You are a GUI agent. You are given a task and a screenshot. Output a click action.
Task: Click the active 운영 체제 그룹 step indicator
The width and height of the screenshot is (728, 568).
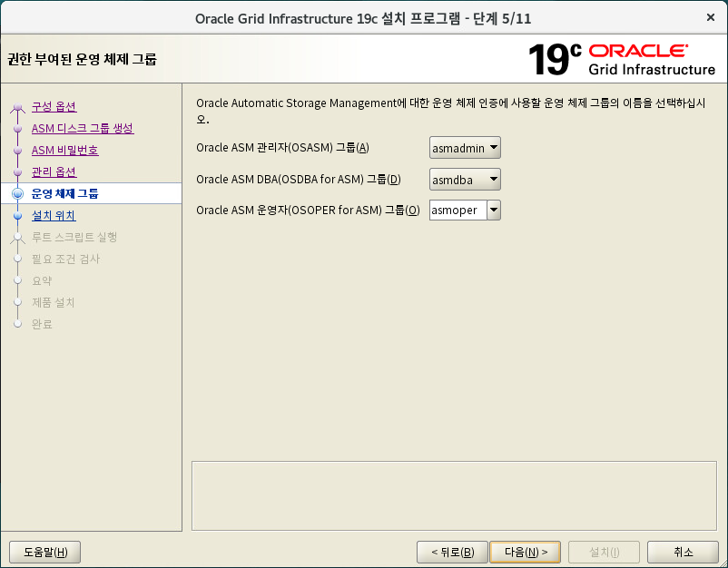pyautogui.click(x=17, y=193)
